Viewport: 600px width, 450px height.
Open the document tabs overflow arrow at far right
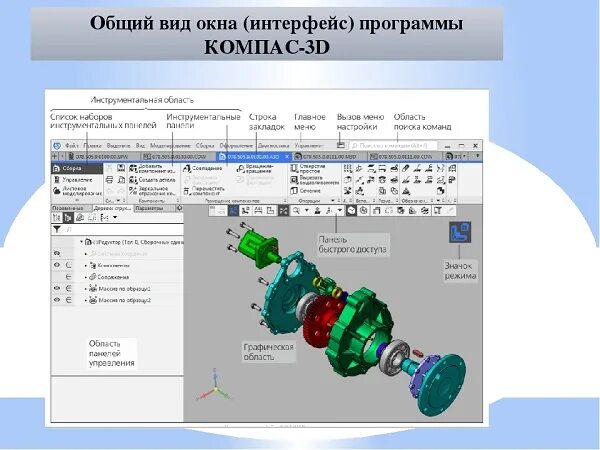point(477,156)
